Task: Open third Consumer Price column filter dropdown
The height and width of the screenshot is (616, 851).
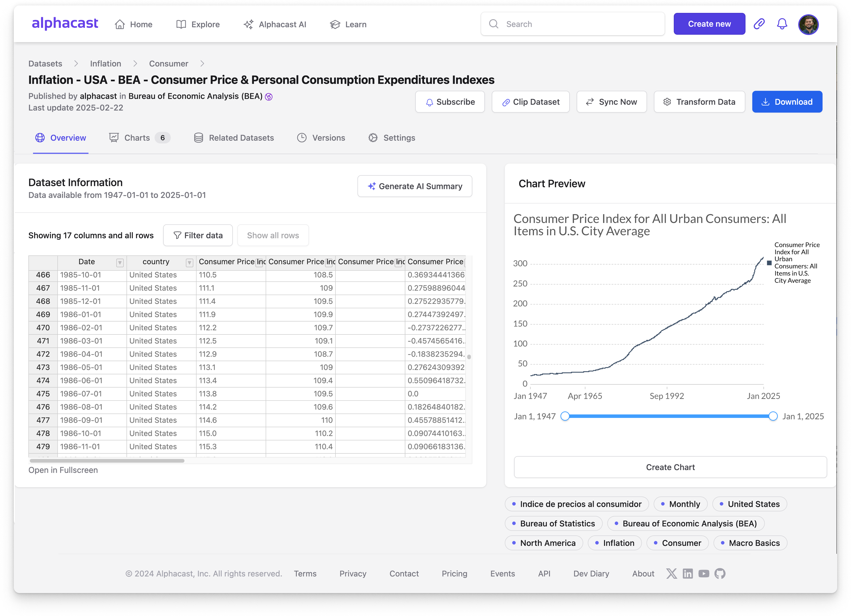Action: coord(399,263)
